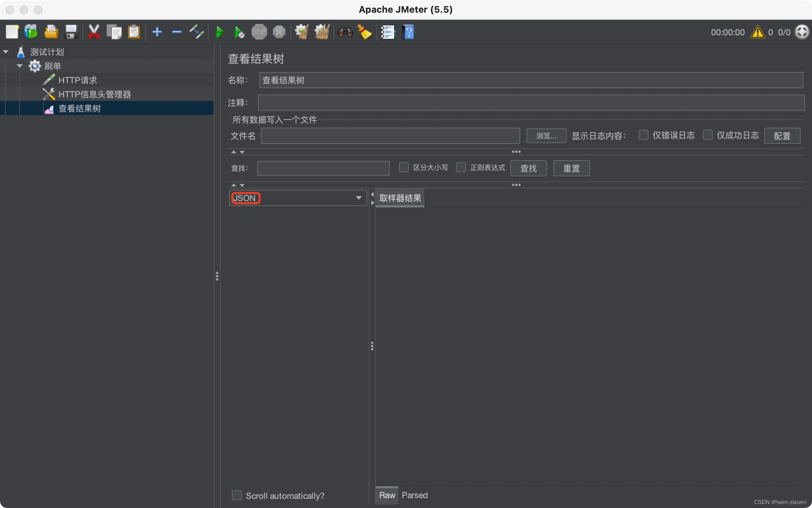Shutdown test threads gracefully
This screenshot has width=812, height=508.
(279, 32)
